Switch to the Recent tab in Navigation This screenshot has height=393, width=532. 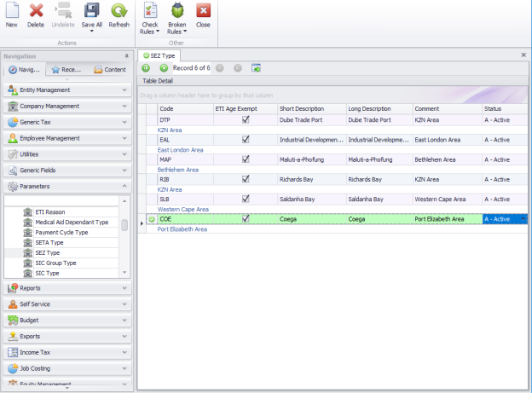[66, 70]
